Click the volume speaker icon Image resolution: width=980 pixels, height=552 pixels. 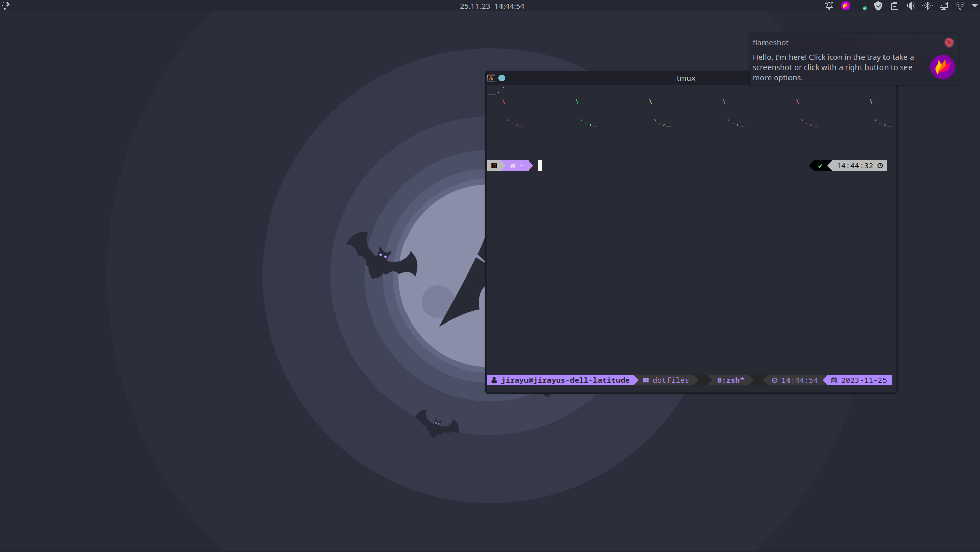pos(911,6)
